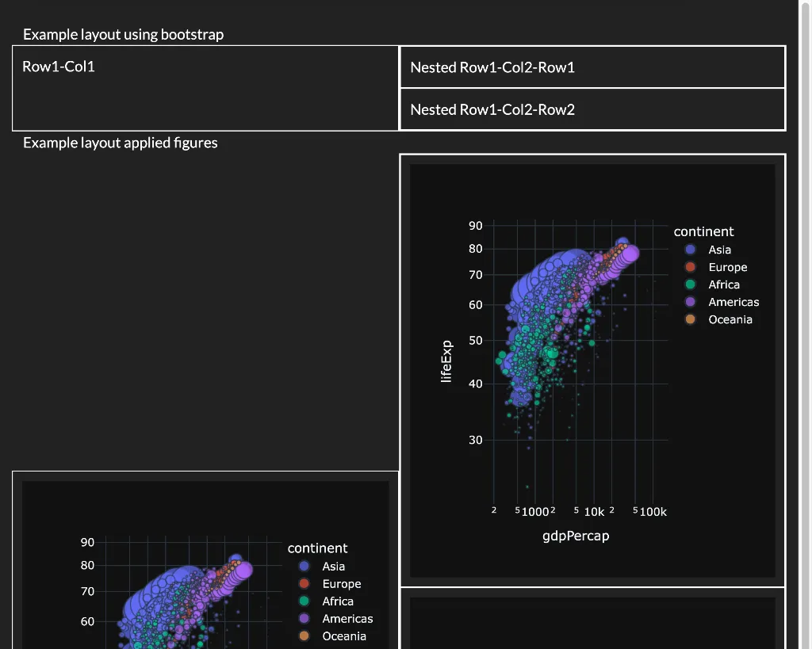The image size is (812, 649).
Task: Click the 'Example layout using bootstrap' heading
Action: click(123, 34)
